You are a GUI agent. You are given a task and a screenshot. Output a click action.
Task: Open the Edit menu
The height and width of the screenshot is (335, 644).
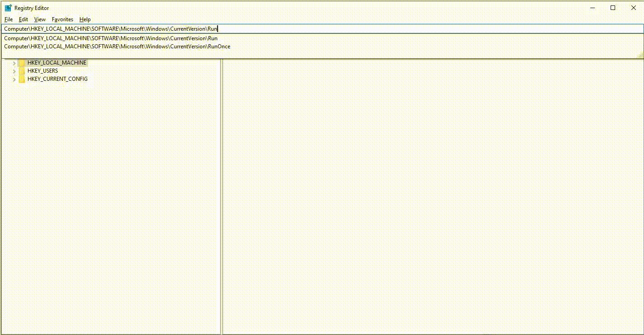point(23,19)
